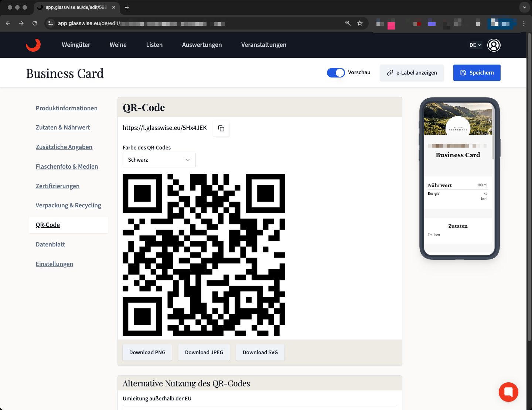Copy the QR-code URL to clipboard
Viewport: 532px width, 410px height.
point(221,128)
